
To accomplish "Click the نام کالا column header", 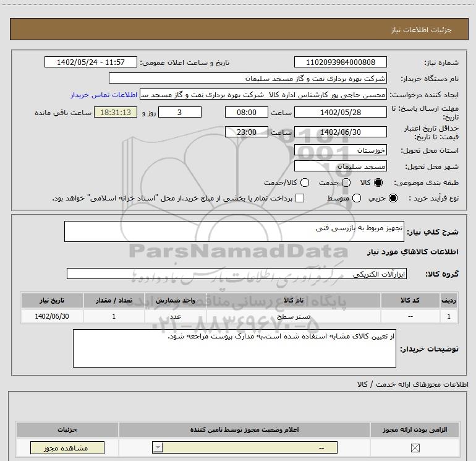I will (293, 300).
